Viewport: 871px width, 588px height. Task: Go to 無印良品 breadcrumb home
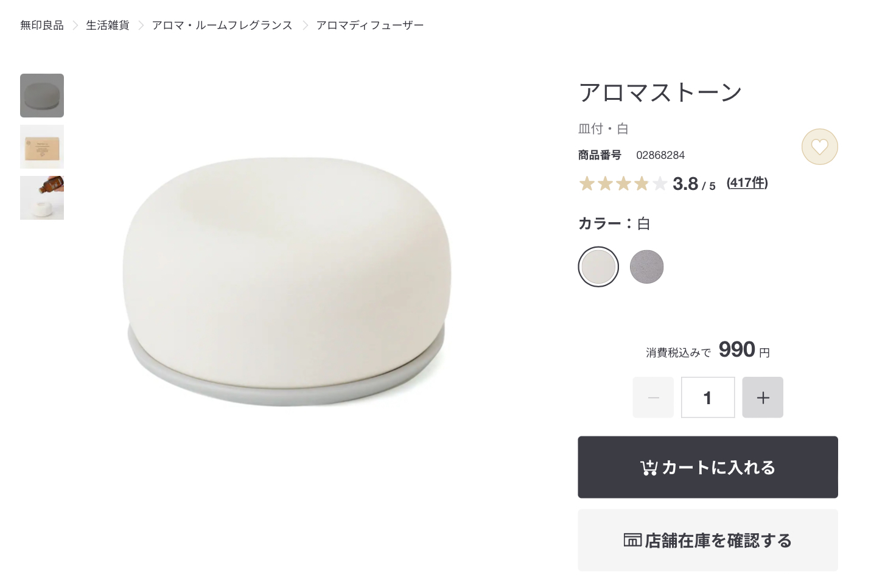pos(42,25)
